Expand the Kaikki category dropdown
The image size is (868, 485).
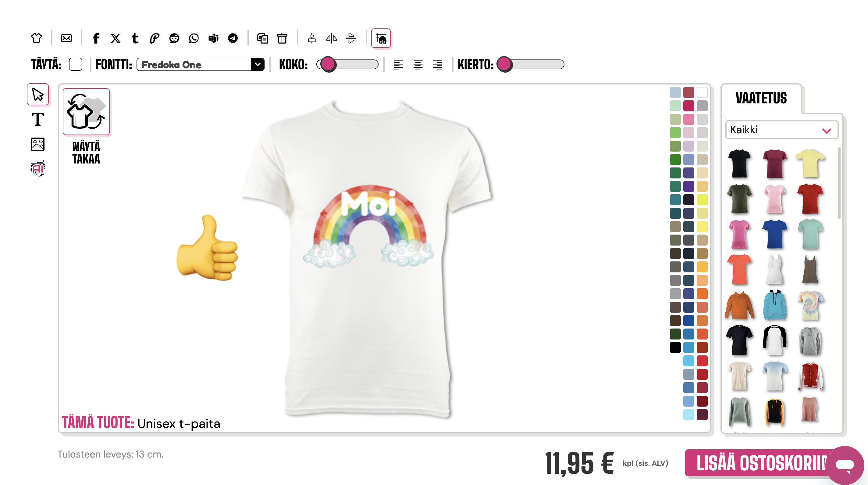(x=781, y=130)
